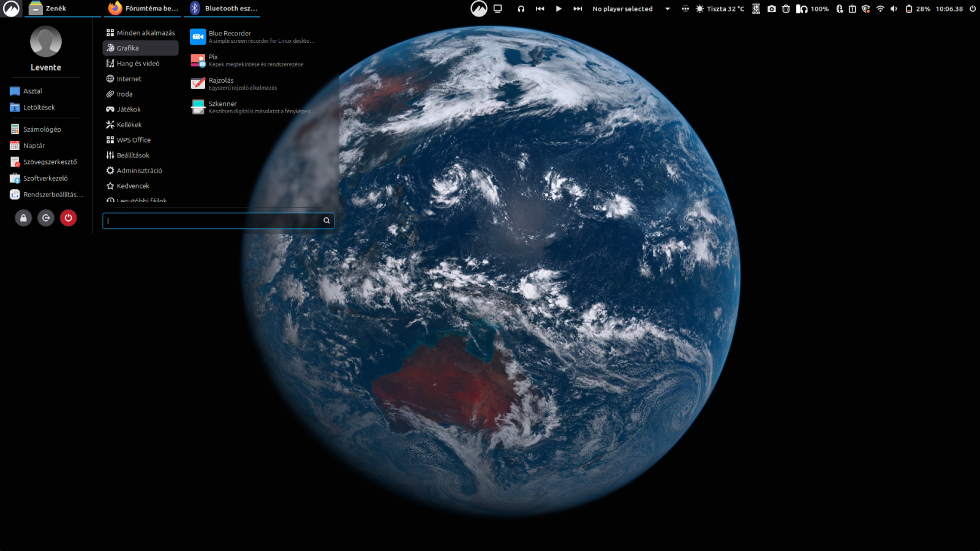Expand the media player selector dropdown arrow
Viewport: 980px width, 551px height.
(x=668, y=9)
